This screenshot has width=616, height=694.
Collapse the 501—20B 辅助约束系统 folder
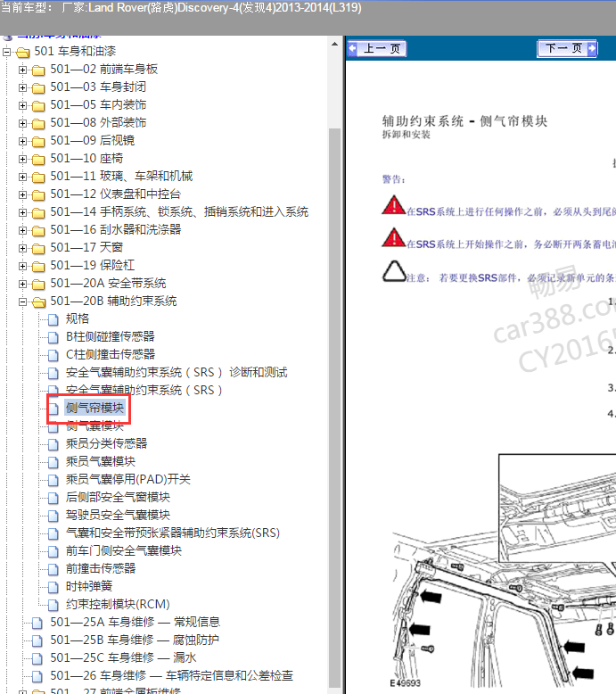pos(22,302)
